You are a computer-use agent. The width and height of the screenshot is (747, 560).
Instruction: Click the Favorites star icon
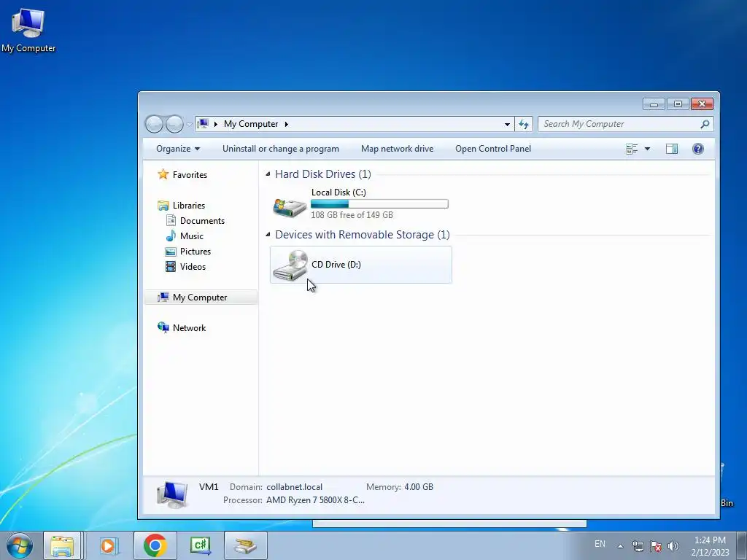163,174
